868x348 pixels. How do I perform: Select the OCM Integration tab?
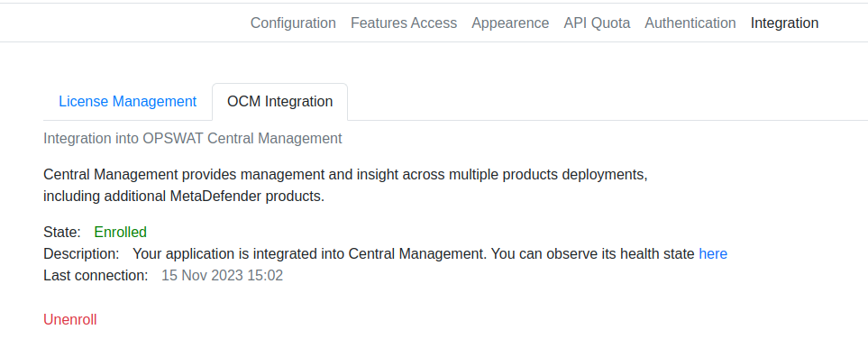coord(280,102)
